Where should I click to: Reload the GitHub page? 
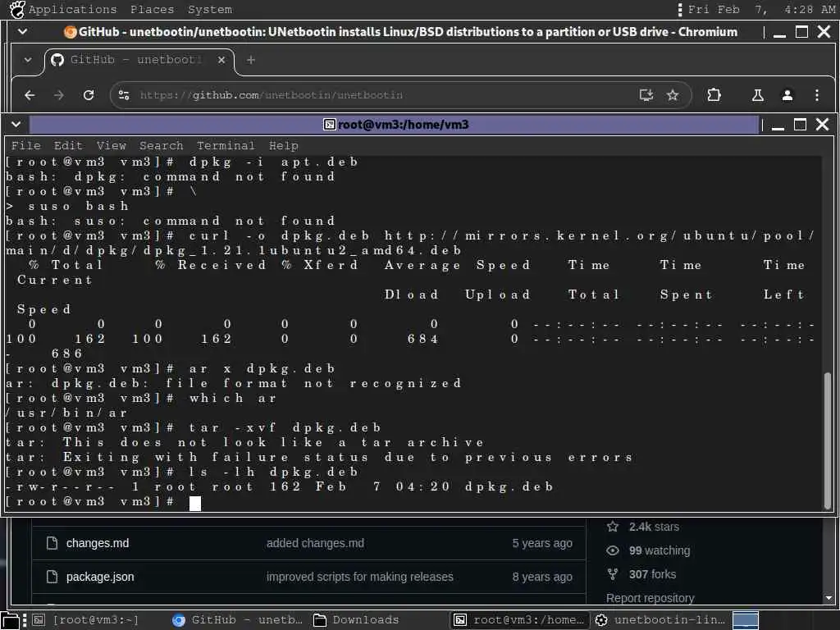[x=89, y=95]
